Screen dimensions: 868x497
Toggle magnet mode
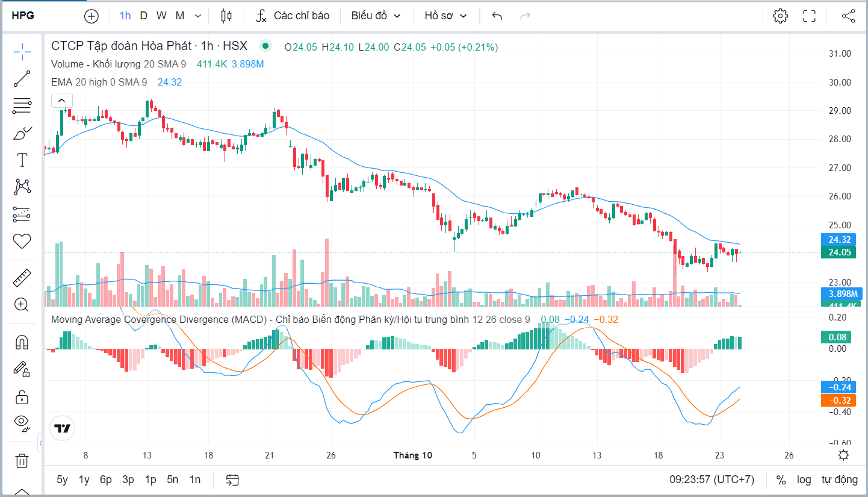pos(22,343)
